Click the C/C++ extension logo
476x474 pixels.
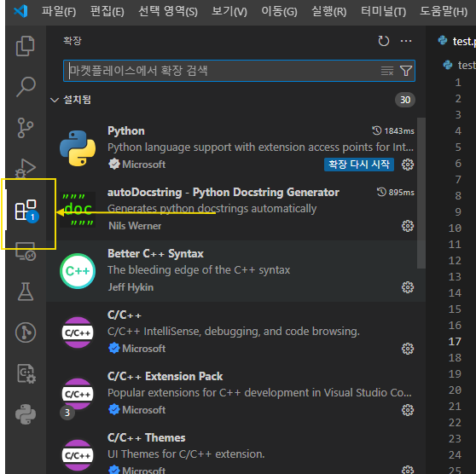(x=78, y=332)
